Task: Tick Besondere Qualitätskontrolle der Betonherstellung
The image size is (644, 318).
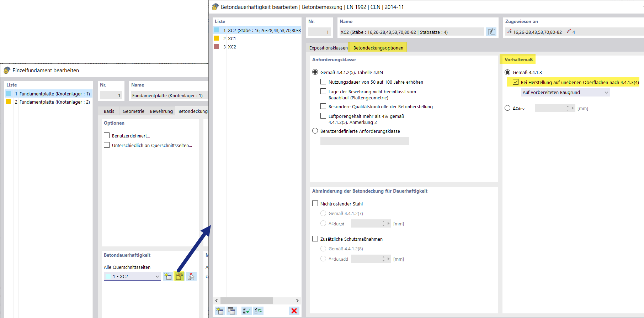Action: (x=323, y=106)
